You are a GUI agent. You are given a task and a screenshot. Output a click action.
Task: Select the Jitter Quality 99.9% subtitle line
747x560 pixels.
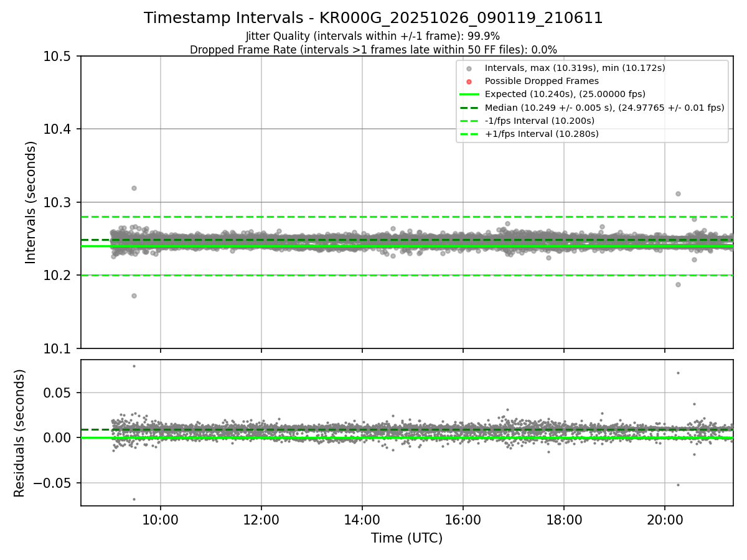[373, 36]
